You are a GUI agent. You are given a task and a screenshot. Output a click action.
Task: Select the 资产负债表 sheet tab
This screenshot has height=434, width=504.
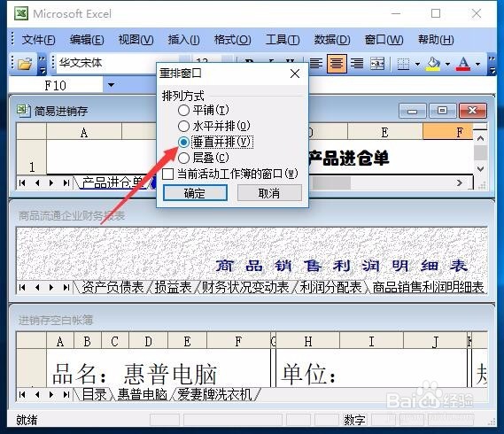pyautogui.click(x=112, y=287)
